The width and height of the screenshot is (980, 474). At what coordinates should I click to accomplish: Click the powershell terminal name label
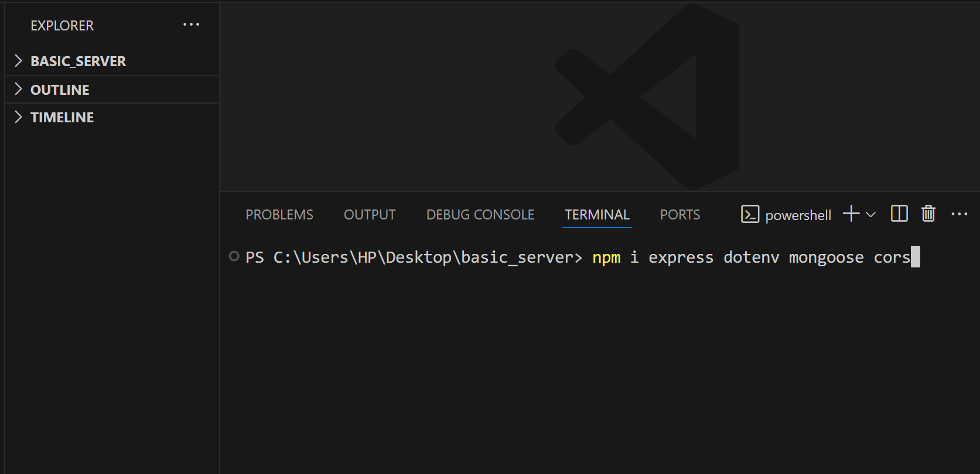click(x=798, y=215)
